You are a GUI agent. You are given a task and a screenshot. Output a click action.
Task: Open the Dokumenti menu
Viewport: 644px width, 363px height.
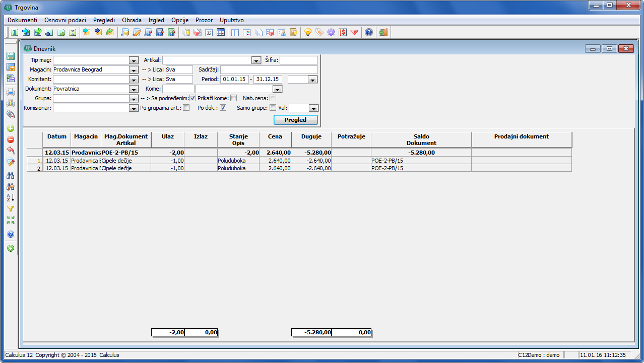pyautogui.click(x=22, y=20)
